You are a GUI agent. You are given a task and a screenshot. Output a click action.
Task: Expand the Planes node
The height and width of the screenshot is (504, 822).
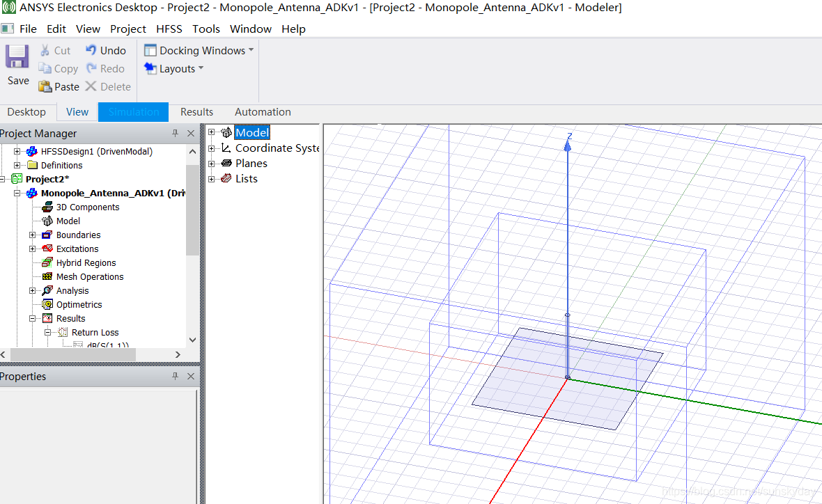[211, 164]
